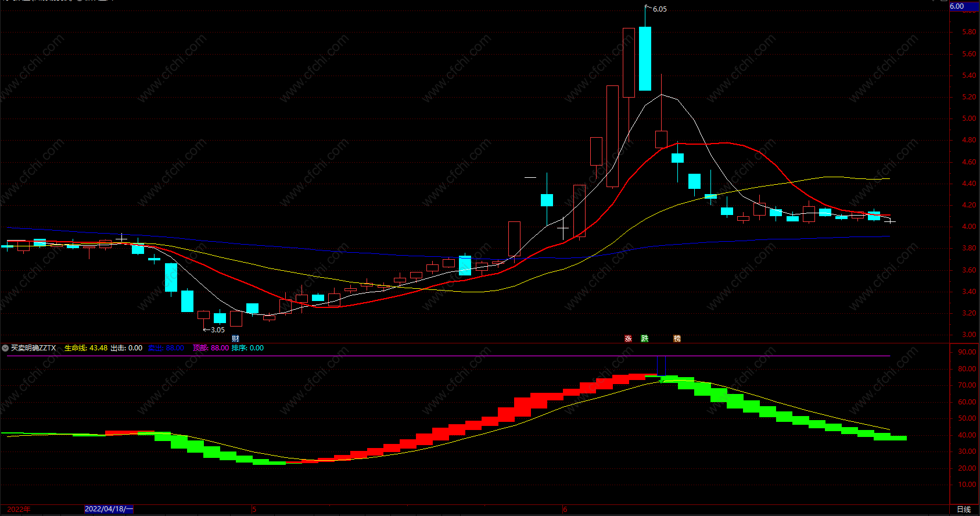Select the 买卖明确ZZTX indicator name

[x=34, y=348]
